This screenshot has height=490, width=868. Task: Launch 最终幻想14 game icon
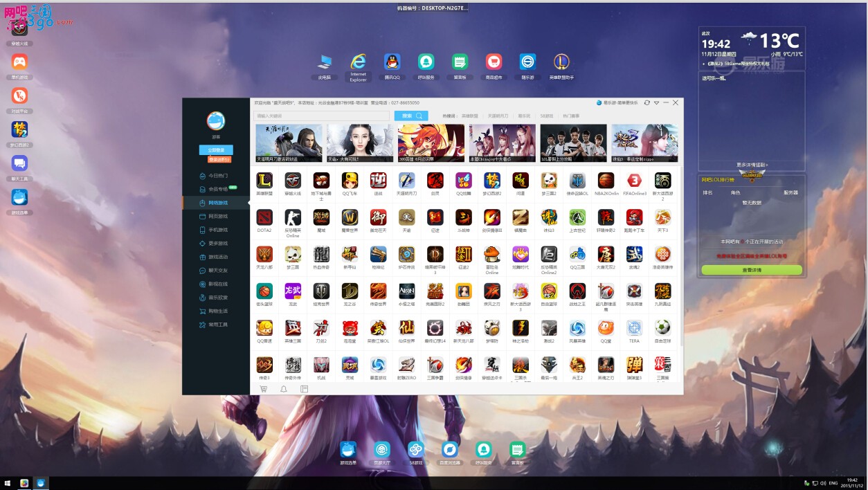[435, 327]
